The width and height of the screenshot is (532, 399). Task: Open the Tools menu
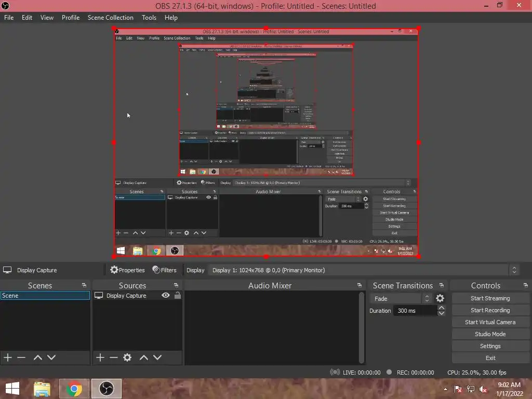[x=149, y=18]
